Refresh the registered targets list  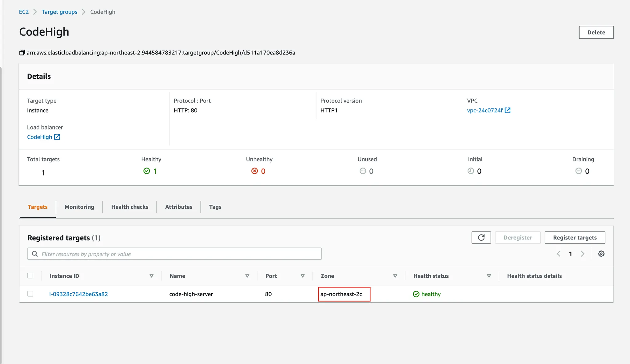[481, 238]
